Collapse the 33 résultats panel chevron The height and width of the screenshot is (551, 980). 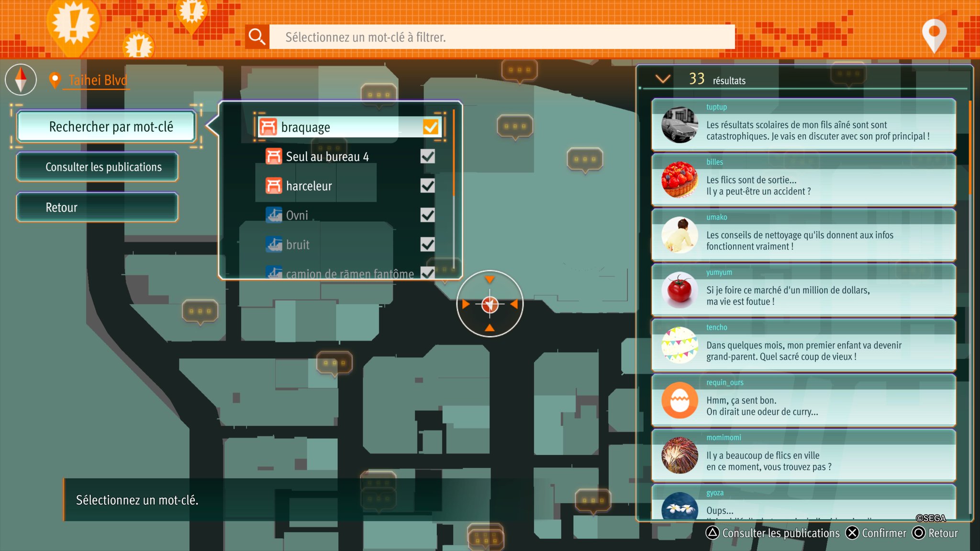663,79
